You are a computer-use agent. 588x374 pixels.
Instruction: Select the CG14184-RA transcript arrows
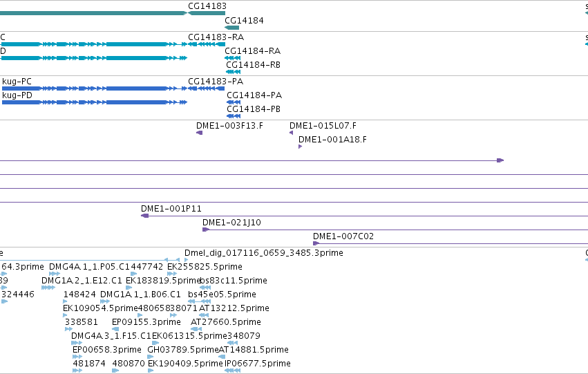tap(232, 58)
